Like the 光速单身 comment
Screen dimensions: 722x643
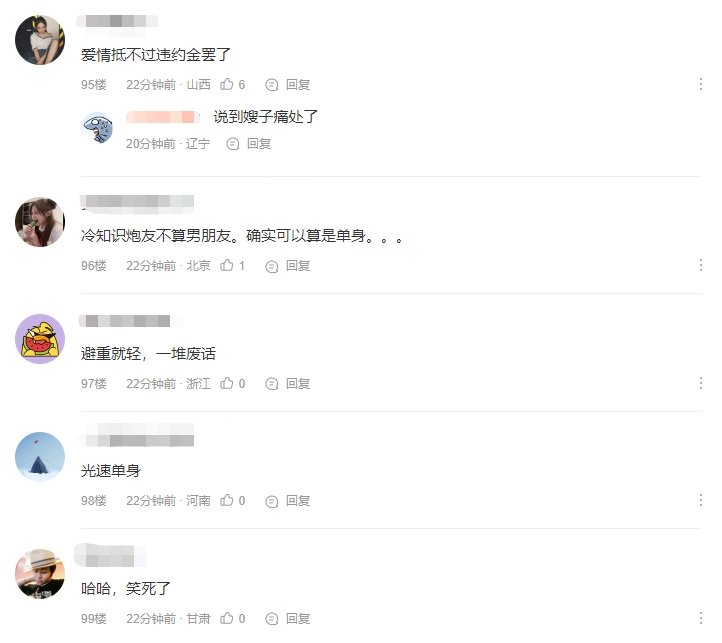pyautogui.click(x=227, y=500)
